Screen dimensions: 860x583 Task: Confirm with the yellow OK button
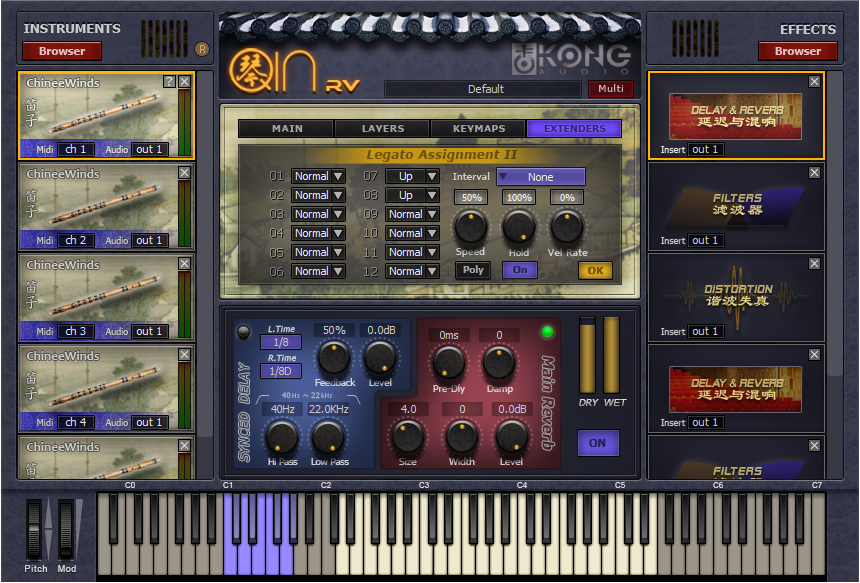point(595,270)
